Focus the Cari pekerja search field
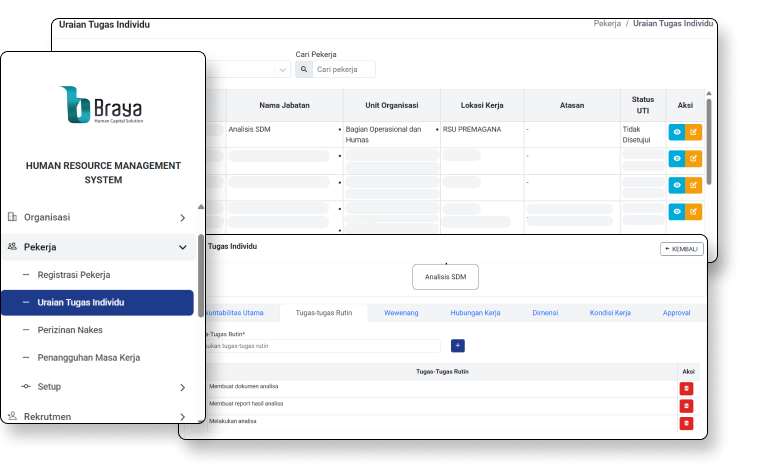This screenshot has height=475, width=760. coord(343,70)
